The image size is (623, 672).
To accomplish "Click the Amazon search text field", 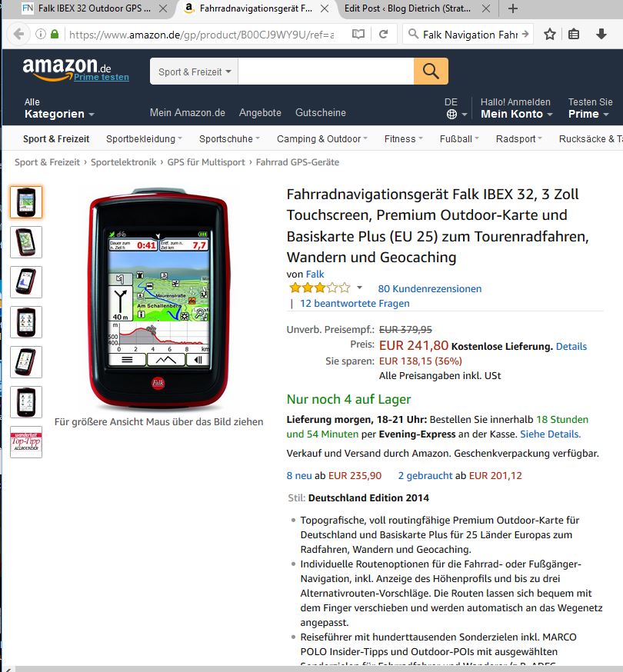I will pos(325,72).
